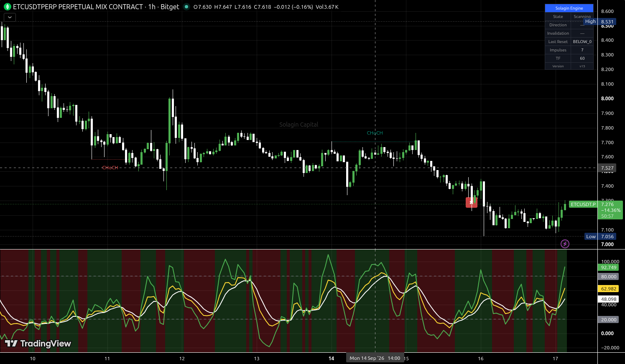Click the −20.000 oscillator axis label
The height and width of the screenshot is (364, 625).
click(610, 348)
